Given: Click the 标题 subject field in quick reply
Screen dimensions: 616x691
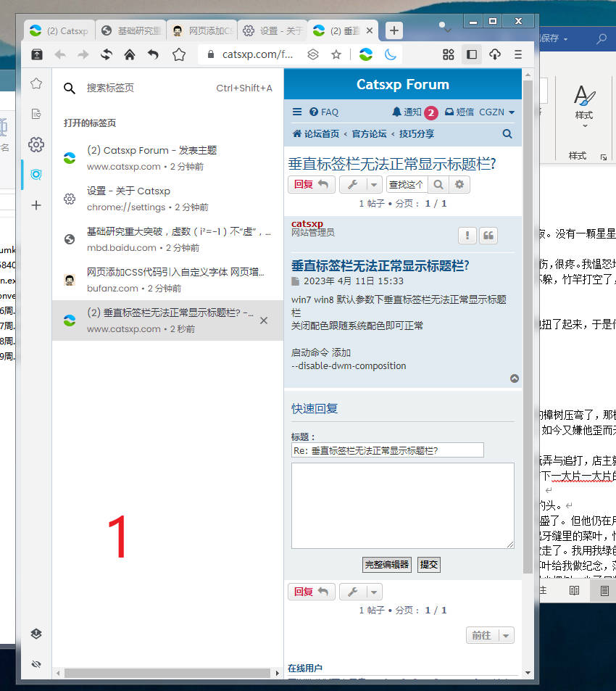Looking at the screenshot, I should 388,450.
